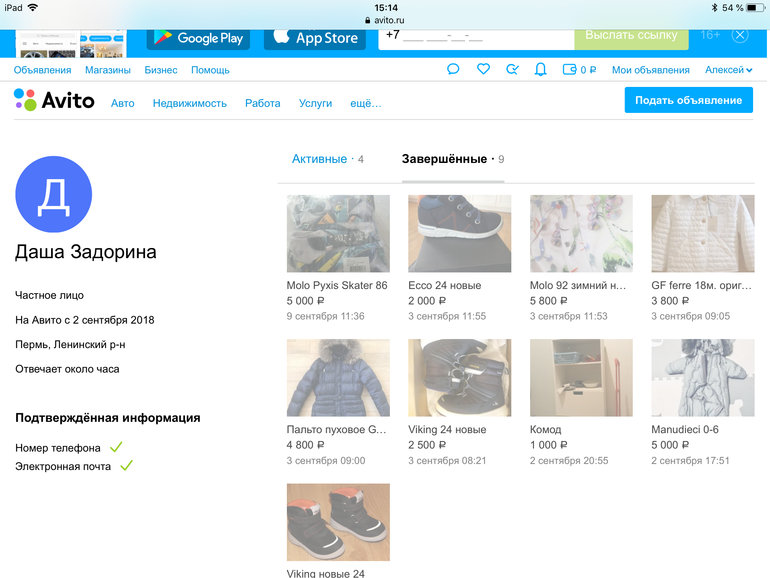Go to the Недвижимость category
This screenshot has height=578, width=770.
tap(189, 103)
